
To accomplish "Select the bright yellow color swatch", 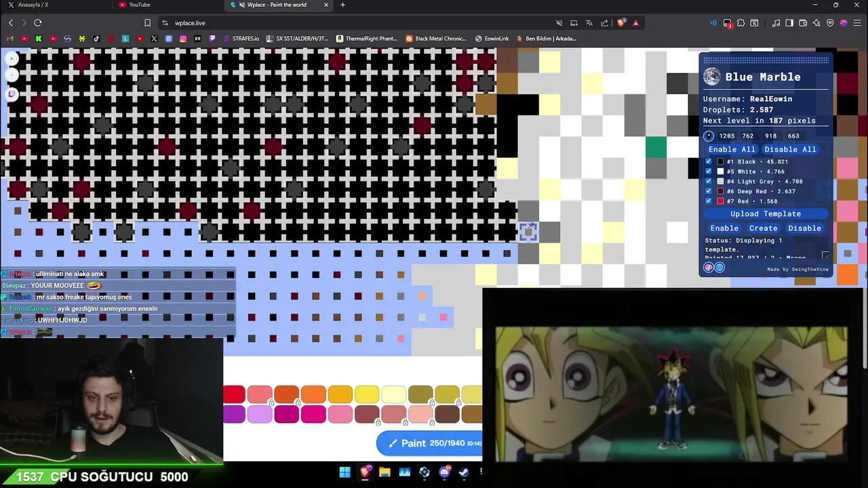I will (x=367, y=394).
